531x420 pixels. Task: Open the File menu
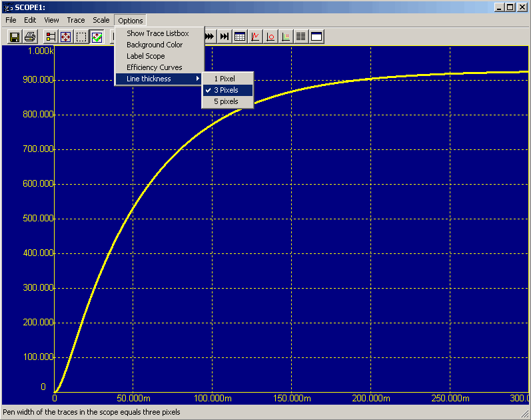11,21
